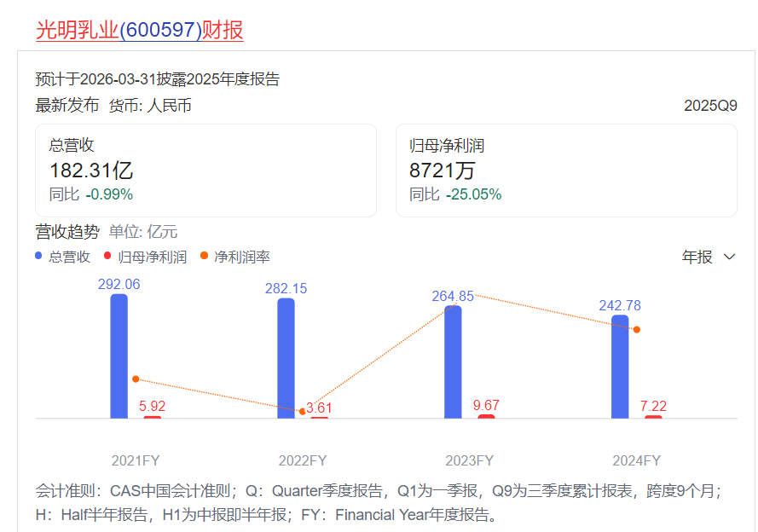Toggle the 净利润率 legend item
Image resolution: width=758 pixels, height=532 pixels.
click(x=235, y=257)
